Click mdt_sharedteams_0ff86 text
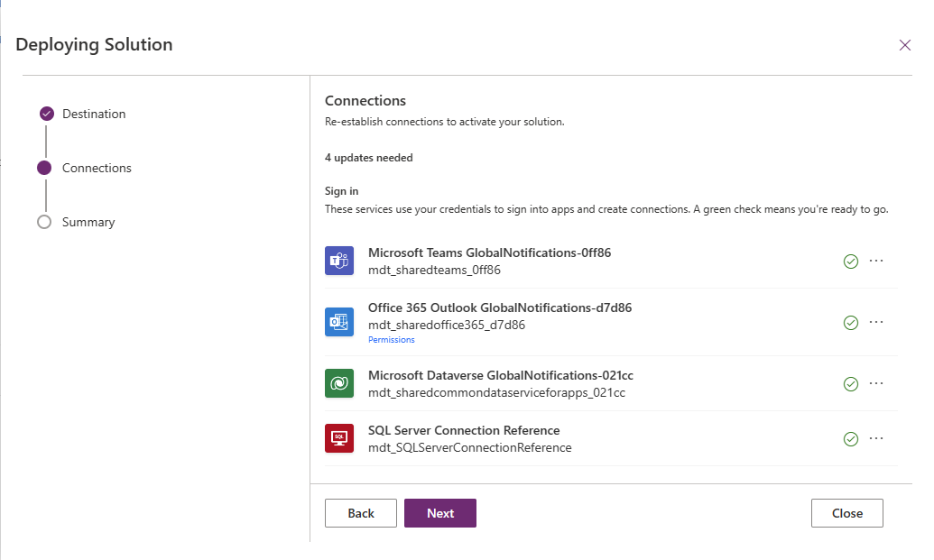934x560 pixels. (434, 271)
